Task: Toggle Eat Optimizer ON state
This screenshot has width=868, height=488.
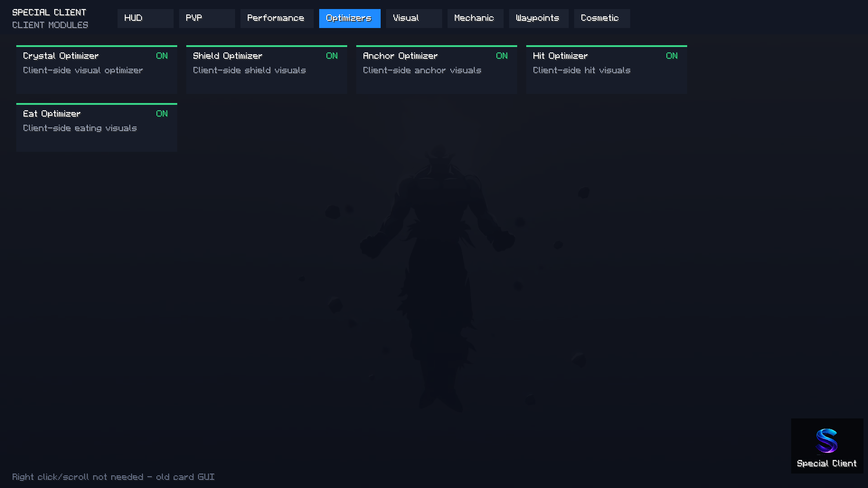Action: click(162, 114)
